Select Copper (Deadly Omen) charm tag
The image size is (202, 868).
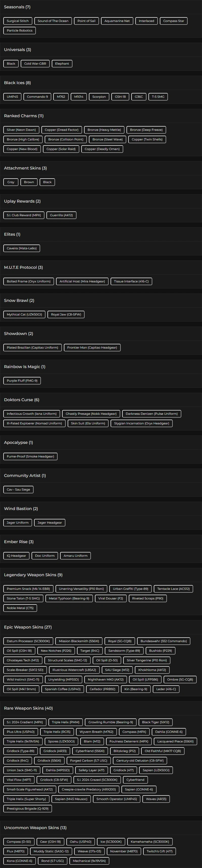[102, 149]
